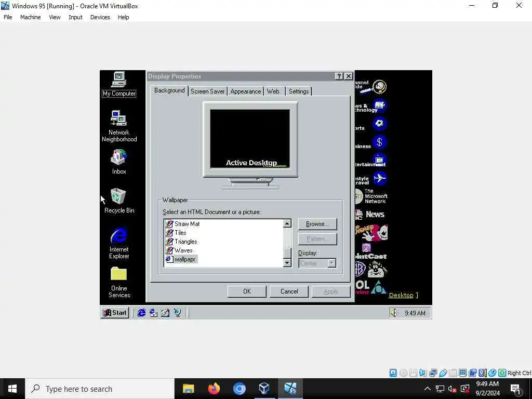Image resolution: width=532 pixels, height=399 pixels.
Task: Open the VirtualBox Machine menu
Action: 30,17
